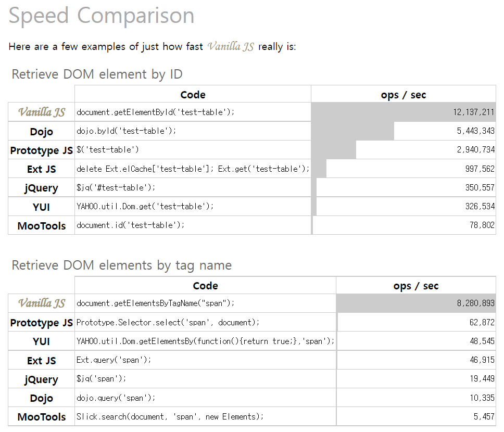Click the Code header of the tag name table
This screenshot has height=432, width=504.
(x=205, y=286)
